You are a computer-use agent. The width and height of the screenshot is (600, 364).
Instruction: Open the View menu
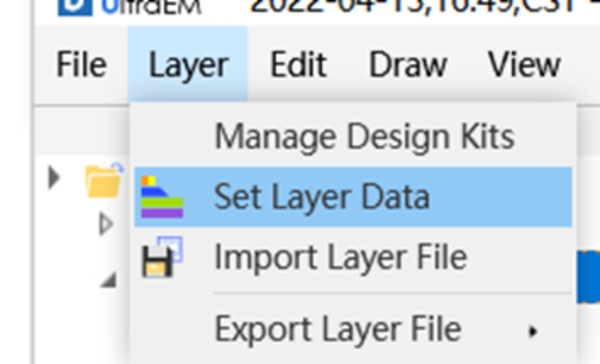(x=524, y=65)
